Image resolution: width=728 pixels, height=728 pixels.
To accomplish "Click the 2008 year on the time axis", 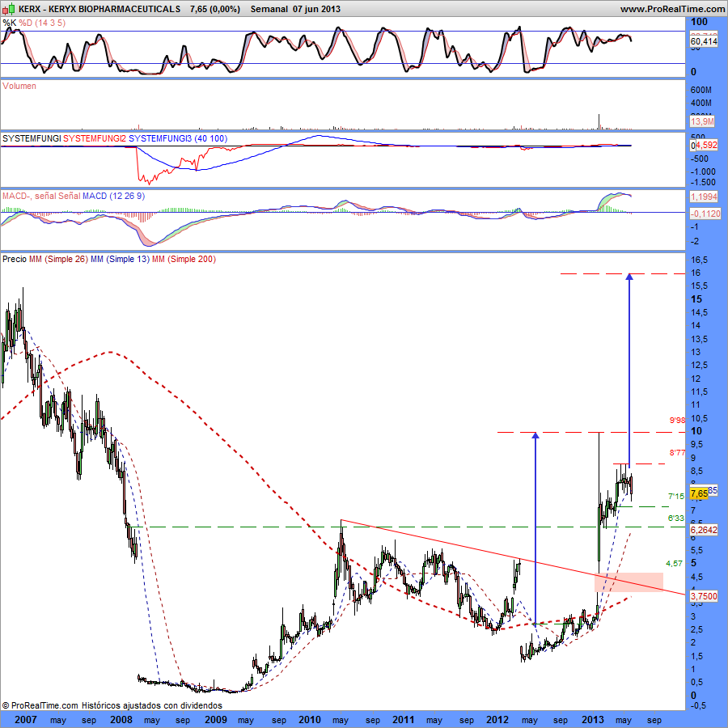I will (x=121, y=720).
